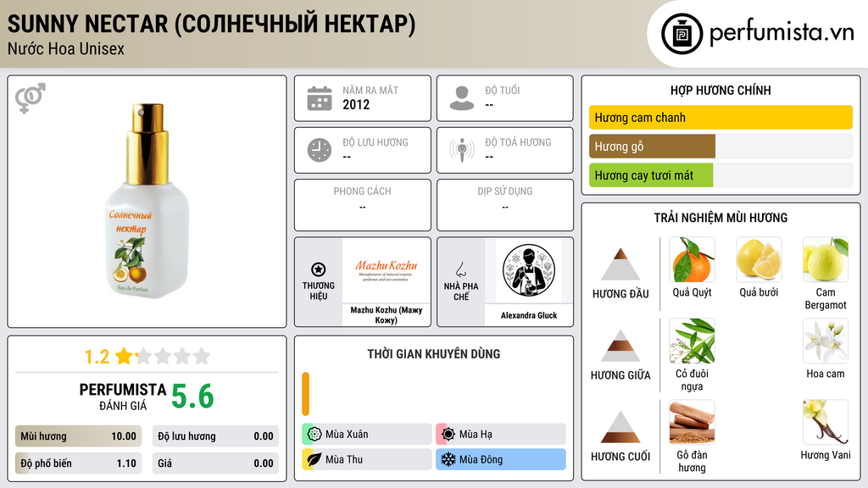Screen dimensions: 868x488
Task: Select the Mùa Hạ season bar
Action: pos(501,435)
